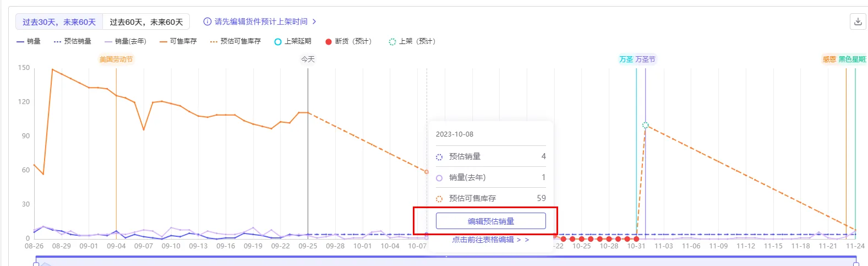Click the 09-25 x-axis label
The width and height of the screenshot is (868, 266).
pyautogui.click(x=308, y=246)
